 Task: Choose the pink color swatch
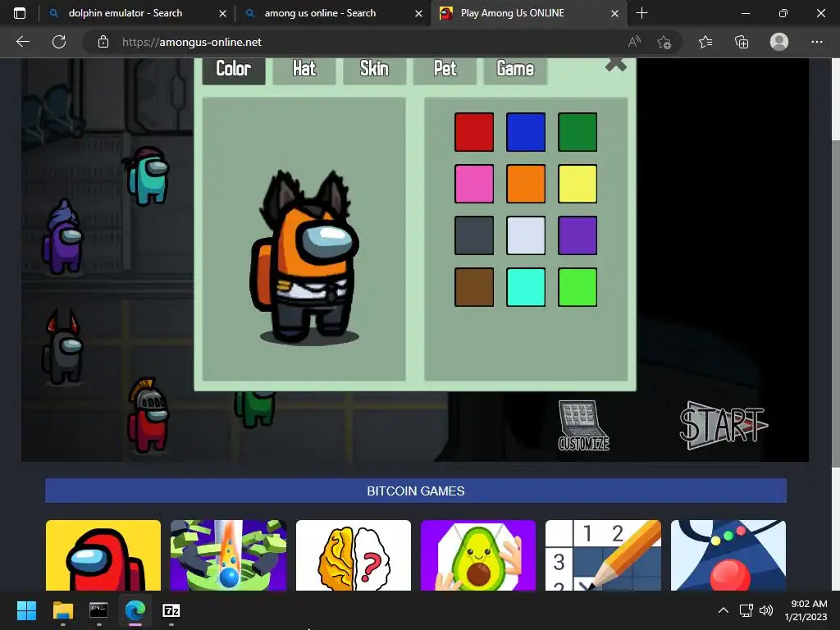click(x=474, y=184)
